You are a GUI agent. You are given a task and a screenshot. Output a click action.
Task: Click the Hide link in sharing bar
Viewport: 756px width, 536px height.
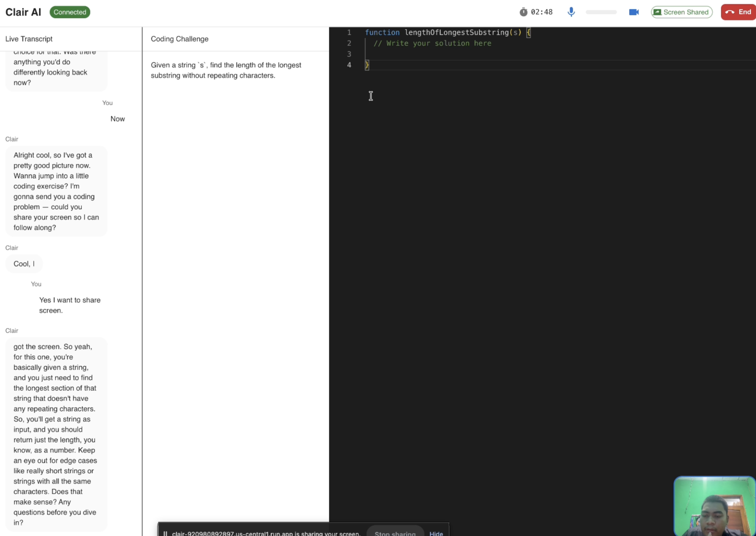coord(436,533)
